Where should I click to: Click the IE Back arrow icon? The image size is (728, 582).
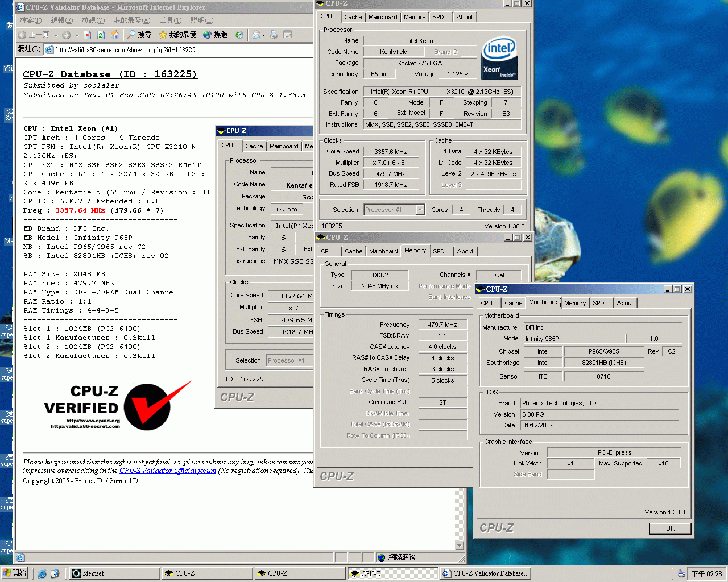click(x=22, y=35)
